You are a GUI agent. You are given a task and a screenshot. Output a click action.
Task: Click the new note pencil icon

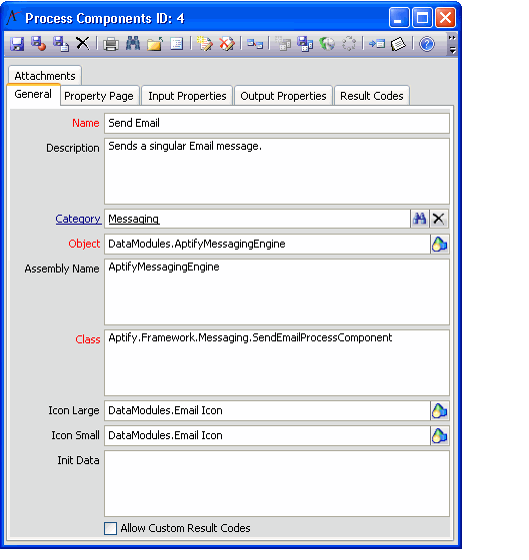[205, 44]
